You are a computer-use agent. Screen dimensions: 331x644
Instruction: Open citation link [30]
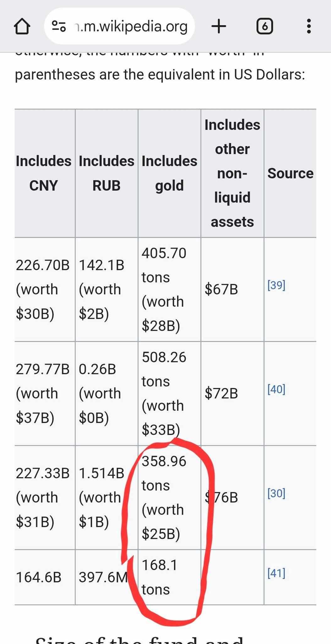pos(276,493)
